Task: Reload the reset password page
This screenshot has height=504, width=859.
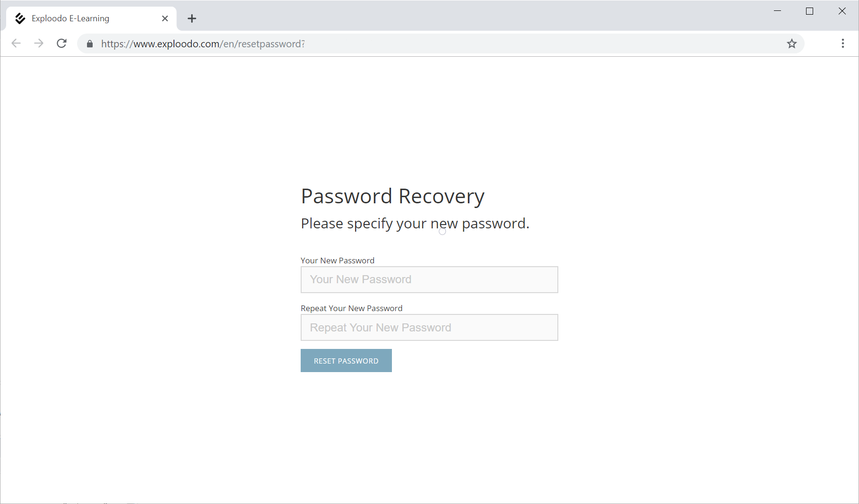Action: tap(61, 43)
